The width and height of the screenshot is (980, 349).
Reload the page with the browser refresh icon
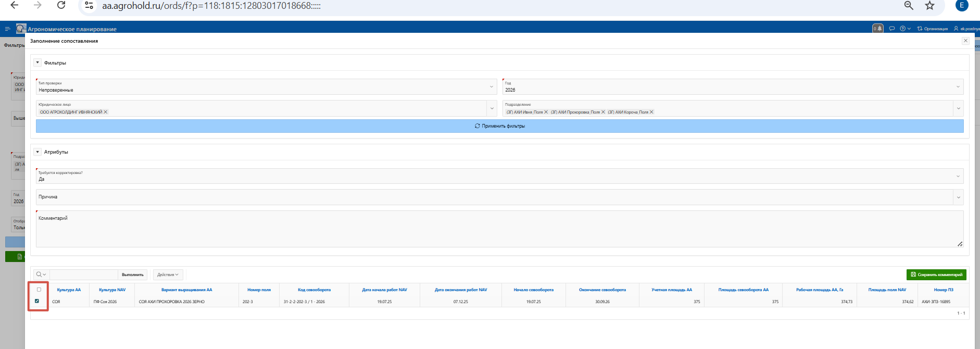pos(61,5)
